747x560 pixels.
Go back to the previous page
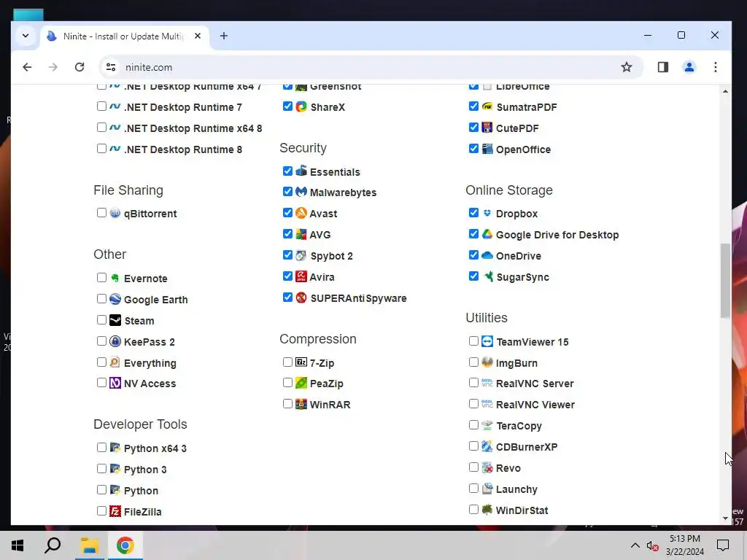(27, 67)
